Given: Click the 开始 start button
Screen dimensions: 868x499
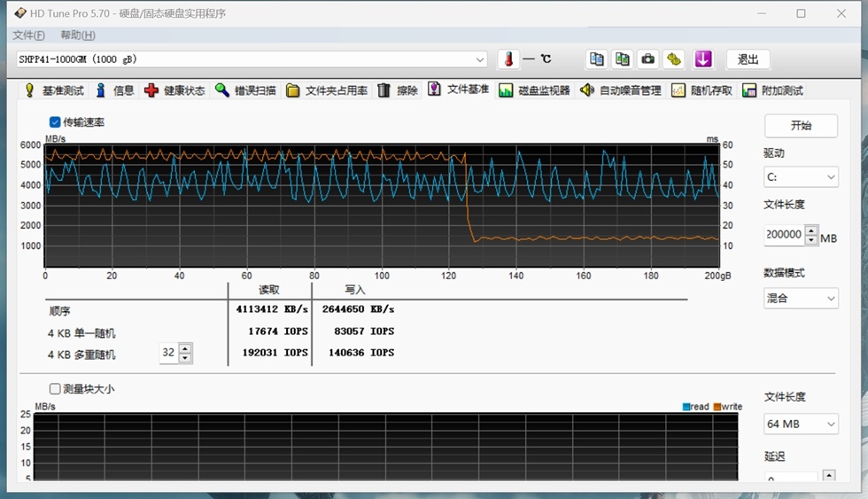Looking at the screenshot, I should pyautogui.click(x=801, y=126).
